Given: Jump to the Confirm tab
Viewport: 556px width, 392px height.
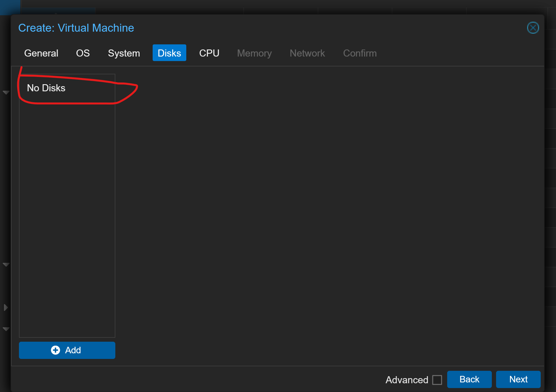Looking at the screenshot, I should 360,53.
